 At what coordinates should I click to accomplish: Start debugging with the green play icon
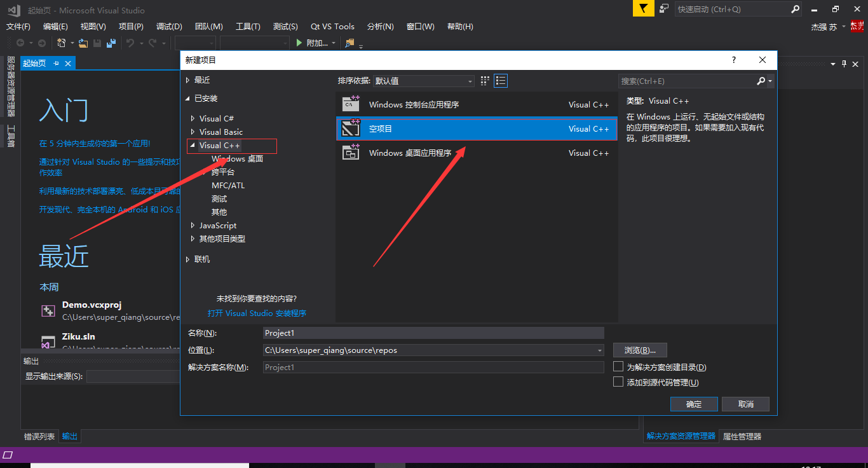coord(299,43)
